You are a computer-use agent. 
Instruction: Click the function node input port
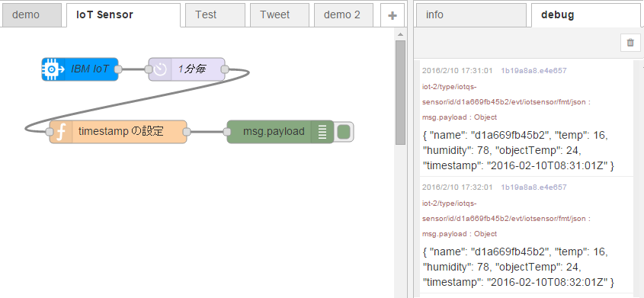tap(50, 132)
